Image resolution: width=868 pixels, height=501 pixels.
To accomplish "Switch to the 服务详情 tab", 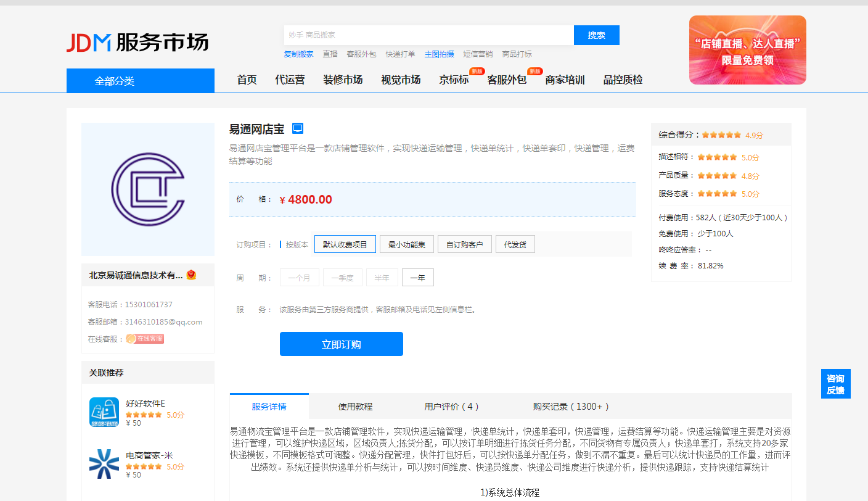I will pyautogui.click(x=269, y=407).
